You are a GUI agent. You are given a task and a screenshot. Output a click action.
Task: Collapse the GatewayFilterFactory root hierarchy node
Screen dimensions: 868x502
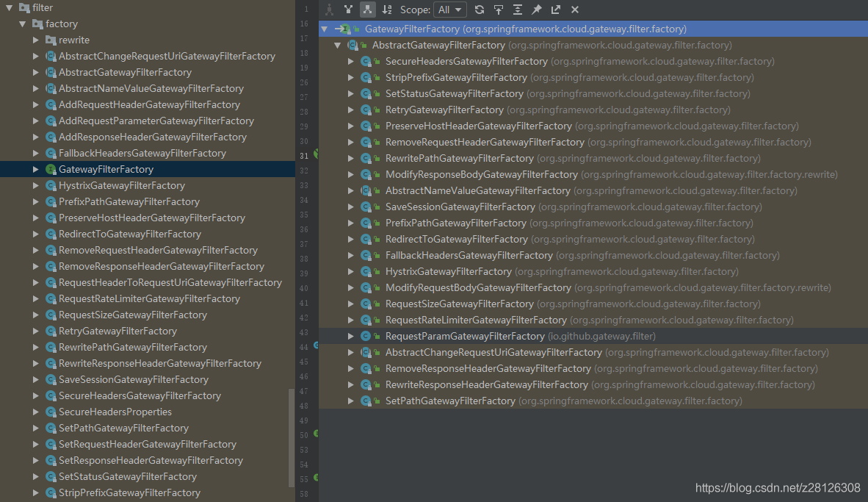pos(325,29)
